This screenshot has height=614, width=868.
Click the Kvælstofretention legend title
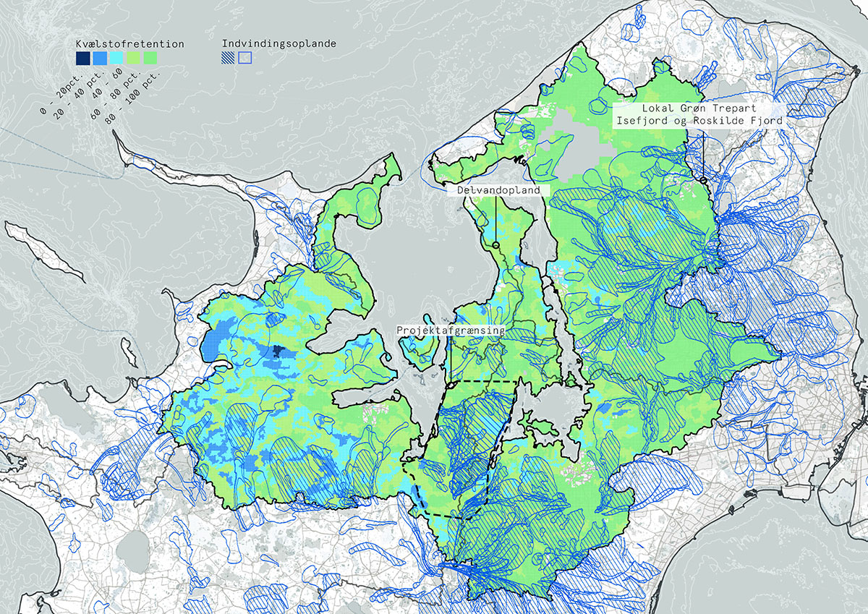[129, 44]
